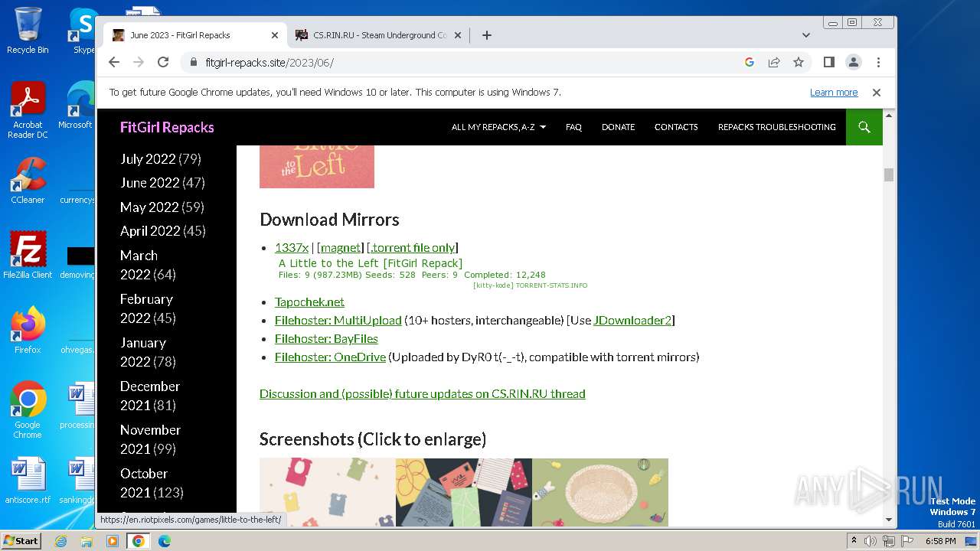Click the .torrent file only link
The height and width of the screenshot is (551, 980).
pyautogui.click(x=413, y=247)
